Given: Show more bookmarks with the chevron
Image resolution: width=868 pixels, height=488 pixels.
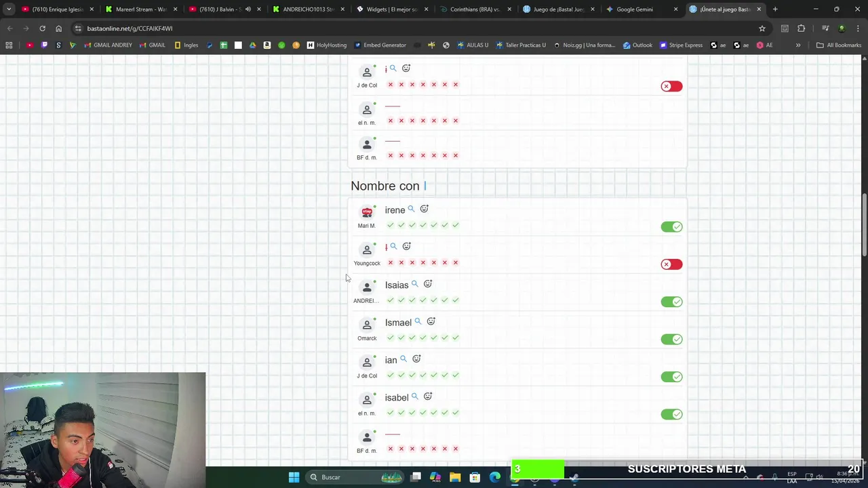Looking at the screenshot, I should [x=798, y=45].
